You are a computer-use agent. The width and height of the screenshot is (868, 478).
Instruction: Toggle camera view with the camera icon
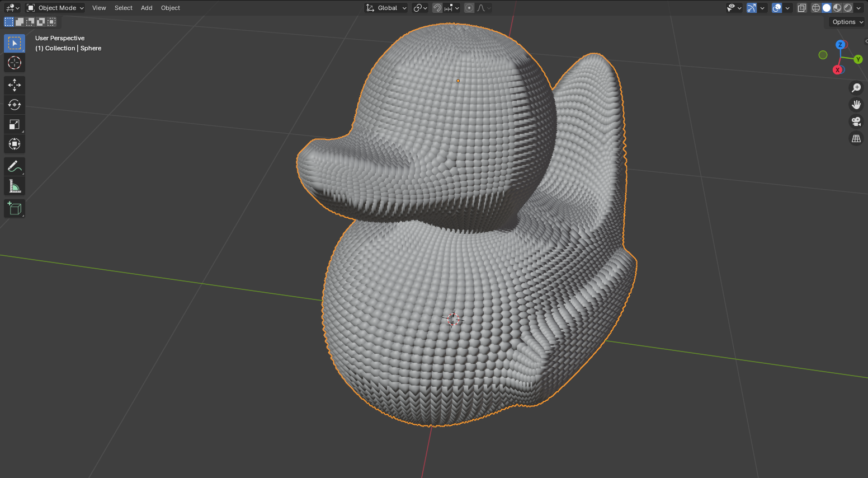[856, 121]
